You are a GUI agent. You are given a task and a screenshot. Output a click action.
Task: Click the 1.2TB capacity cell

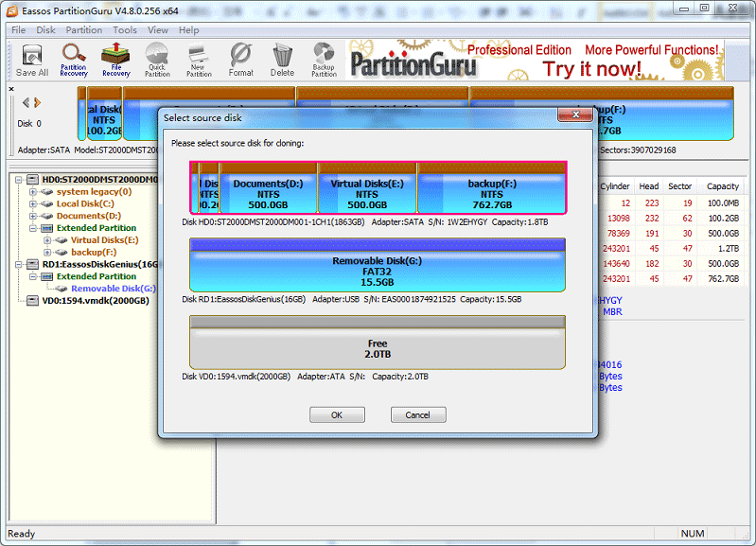pyautogui.click(x=729, y=249)
